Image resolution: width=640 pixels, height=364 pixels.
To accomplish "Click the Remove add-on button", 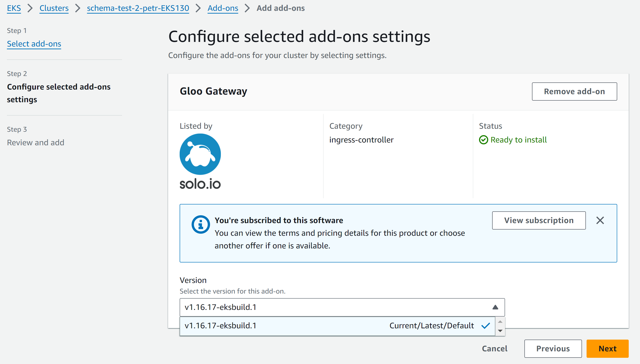I will [574, 91].
